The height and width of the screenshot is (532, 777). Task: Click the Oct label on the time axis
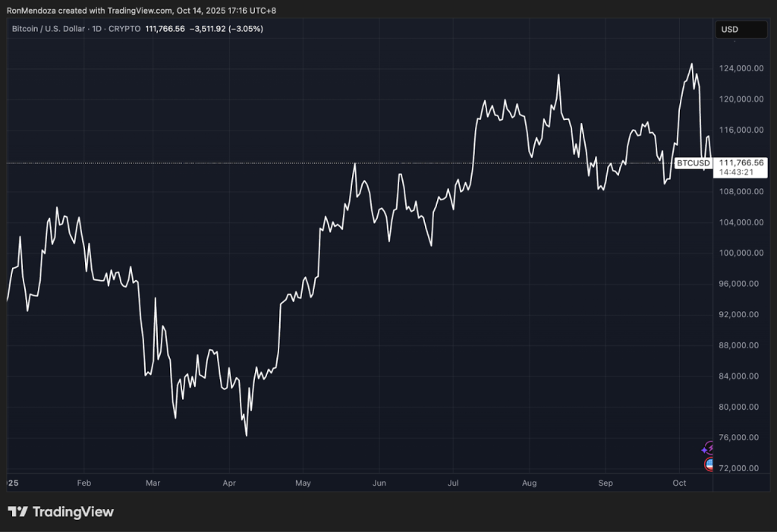point(679,483)
